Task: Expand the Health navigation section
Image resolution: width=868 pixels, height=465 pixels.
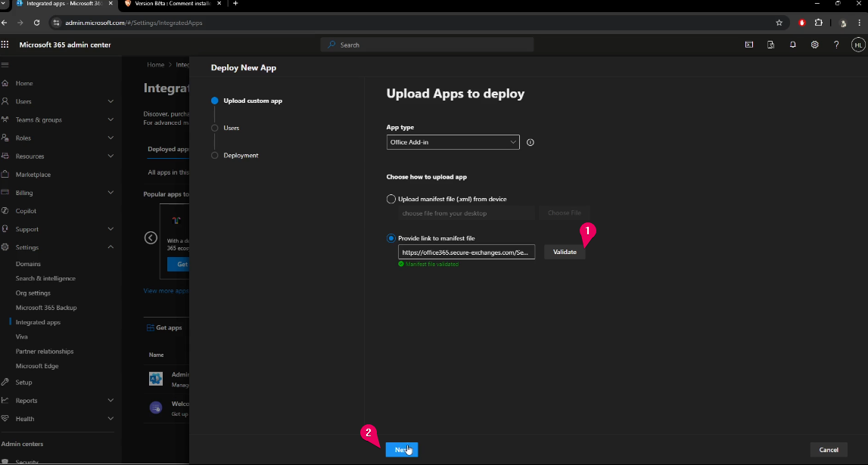Action: coord(110,419)
